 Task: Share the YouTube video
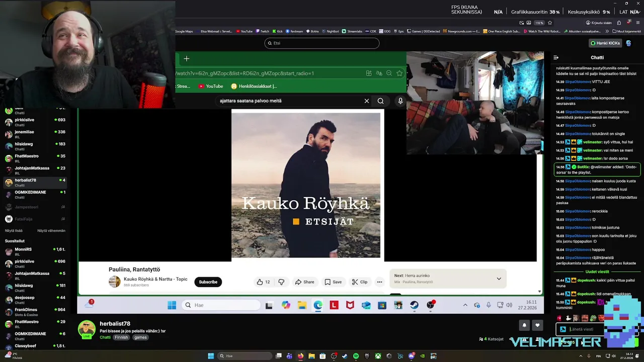304,282
